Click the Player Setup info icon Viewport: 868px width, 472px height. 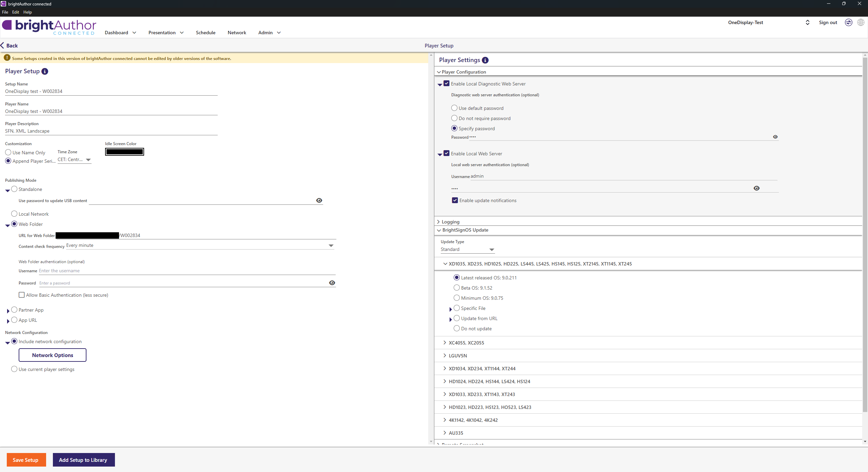(x=45, y=71)
